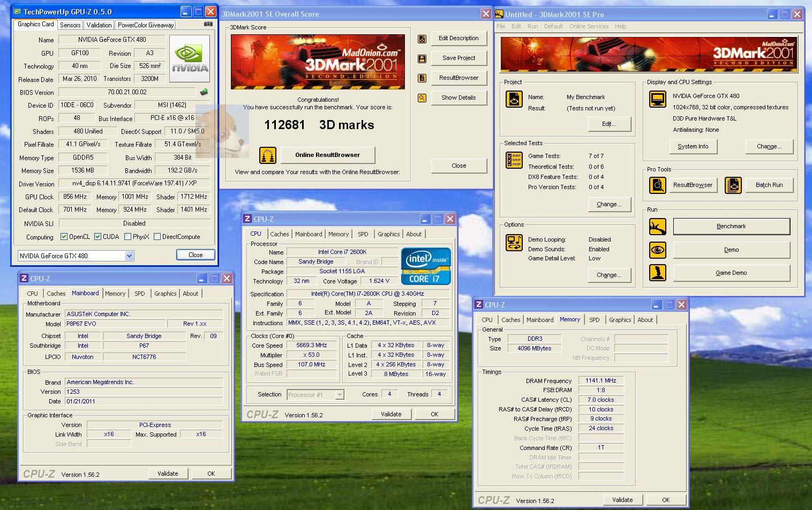Click the Online ResultBrowser button
Screen dimensions: 812x510
tap(328, 155)
